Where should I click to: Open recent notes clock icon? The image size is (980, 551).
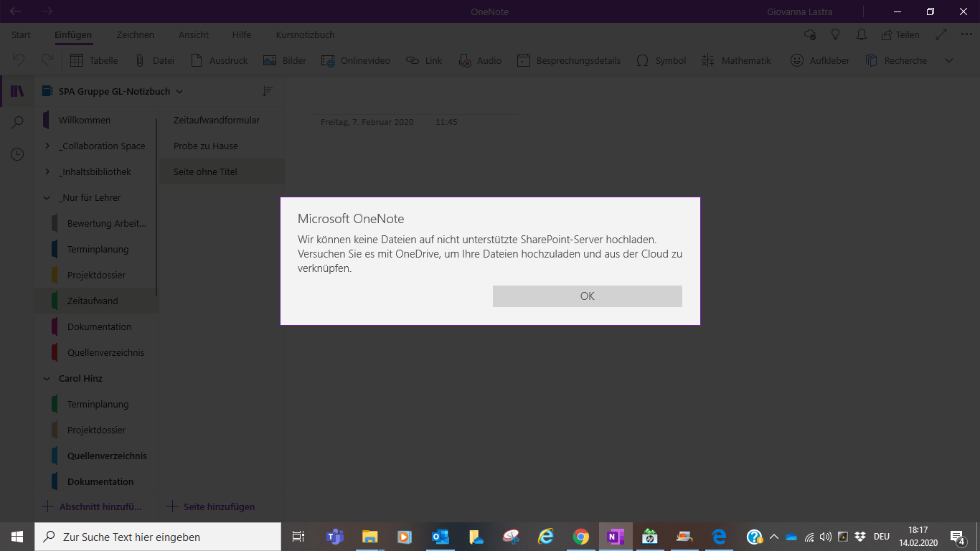[17, 154]
